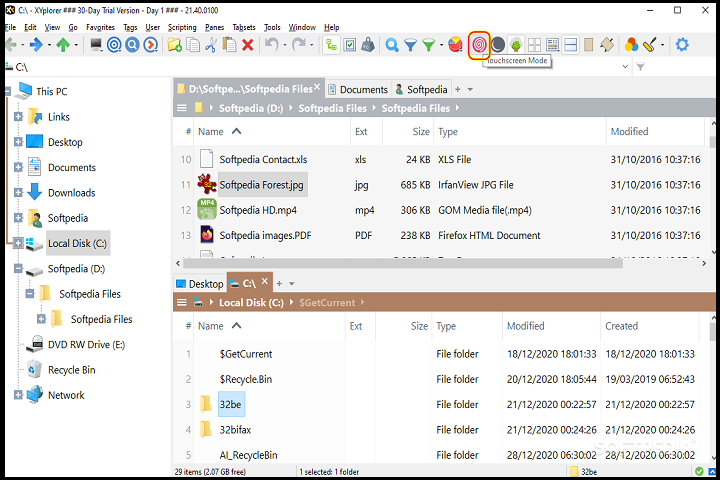Screen dimensions: 720x480
Task: Sort by the Modified column header
Action: click(630, 132)
